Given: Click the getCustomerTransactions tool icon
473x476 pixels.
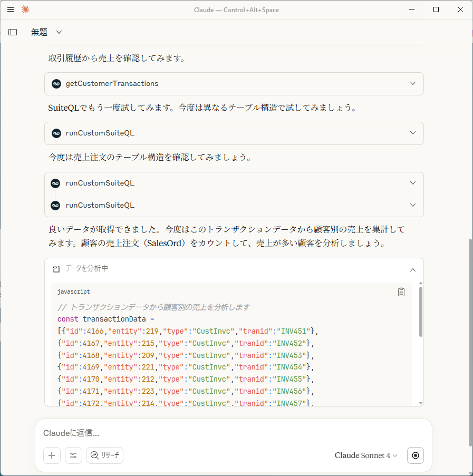Looking at the screenshot, I should pyautogui.click(x=56, y=84).
